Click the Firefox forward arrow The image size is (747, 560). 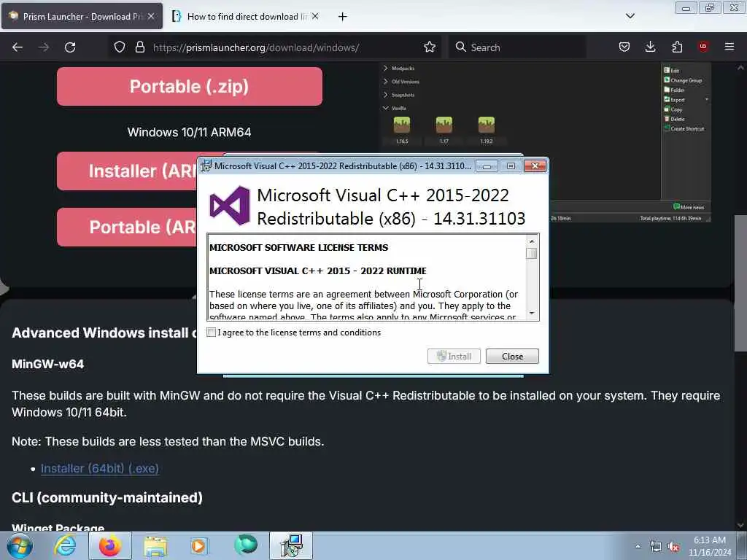pyautogui.click(x=44, y=47)
